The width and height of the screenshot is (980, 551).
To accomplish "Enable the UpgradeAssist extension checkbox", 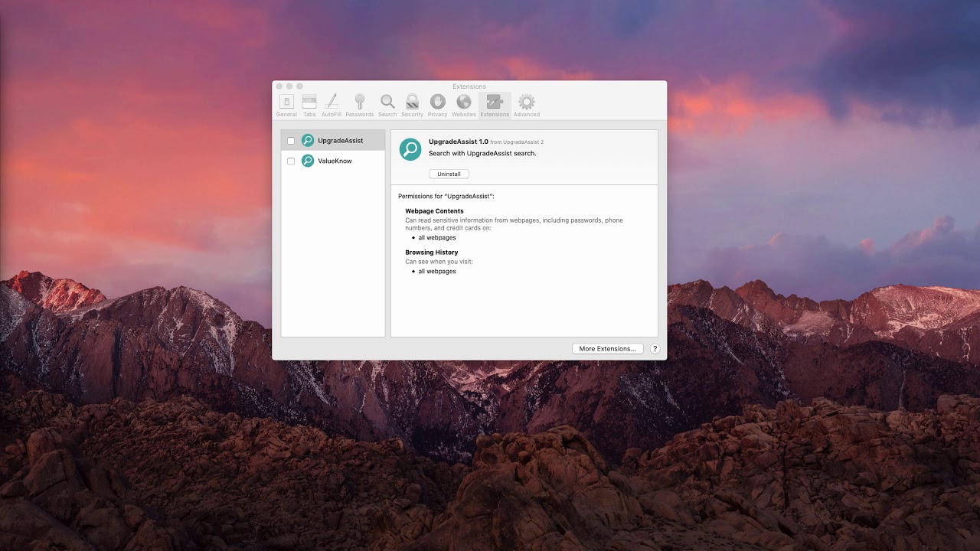I will [291, 141].
